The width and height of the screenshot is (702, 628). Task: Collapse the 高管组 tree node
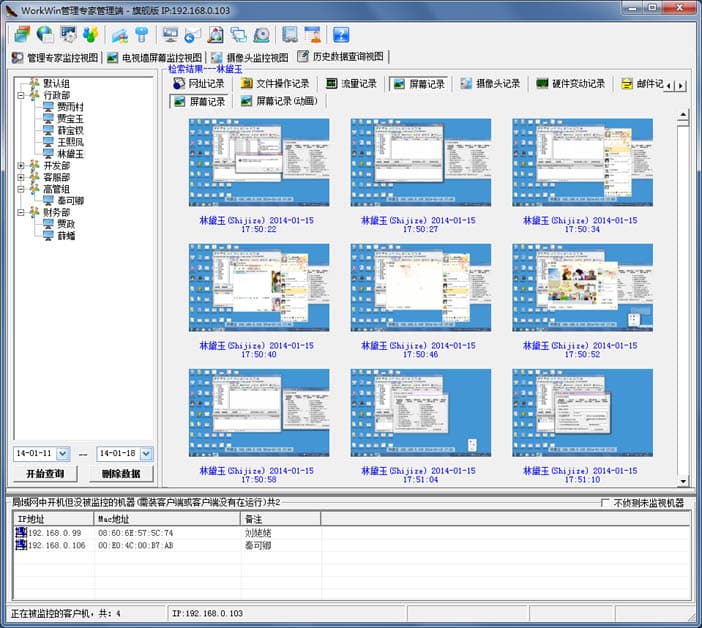(x=21, y=189)
